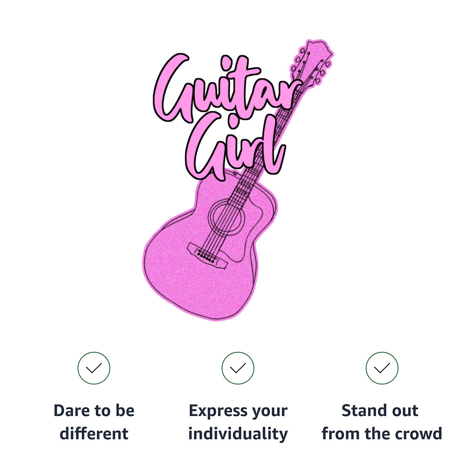Image resolution: width=476 pixels, height=476 pixels.
Task: Select the "Express your individuality" text
Action: [238, 422]
